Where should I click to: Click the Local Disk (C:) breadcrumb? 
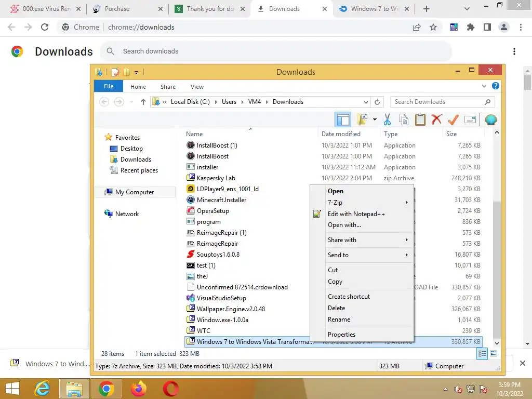(190, 102)
